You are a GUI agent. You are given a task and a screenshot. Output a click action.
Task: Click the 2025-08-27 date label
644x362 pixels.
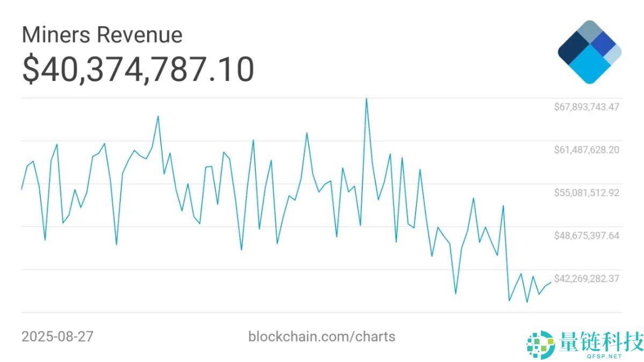57,337
